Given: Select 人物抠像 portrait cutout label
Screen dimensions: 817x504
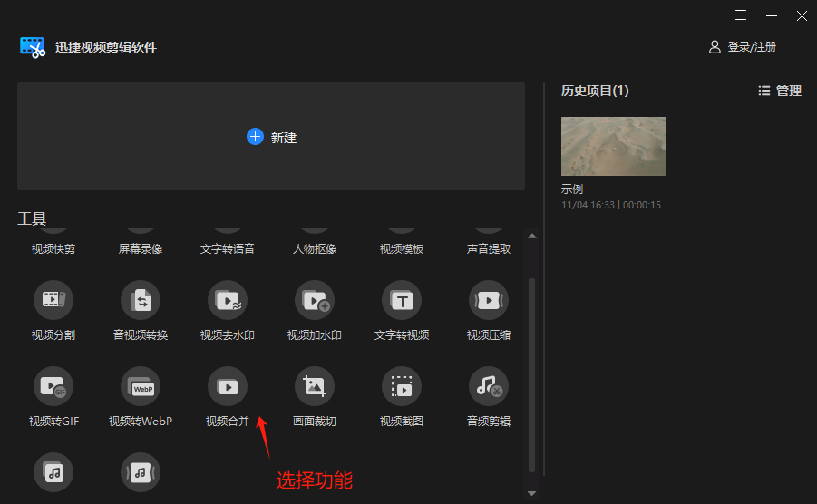Looking at the screenshot, I should (x=314, y=249).
